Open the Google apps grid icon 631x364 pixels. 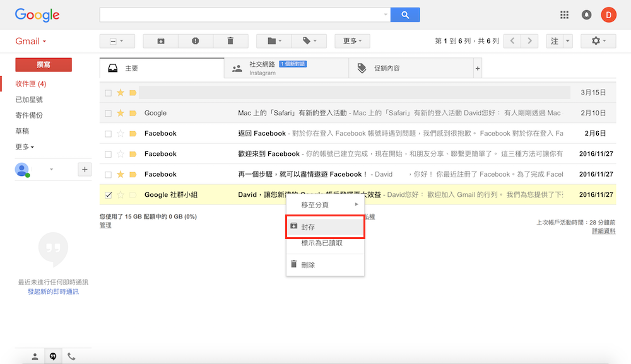[565, 15]
